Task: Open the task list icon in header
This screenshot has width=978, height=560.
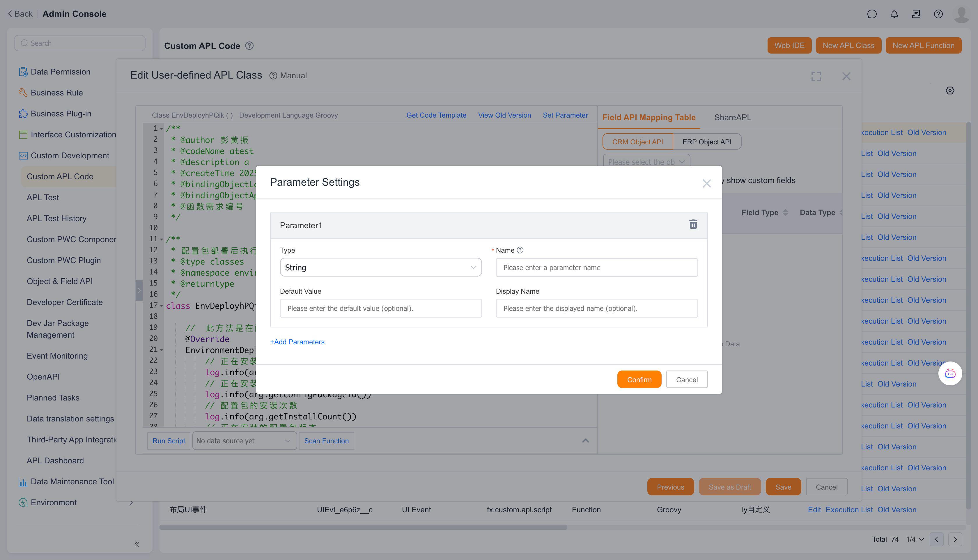Action: pyautogui.click(x=916, y=14)
